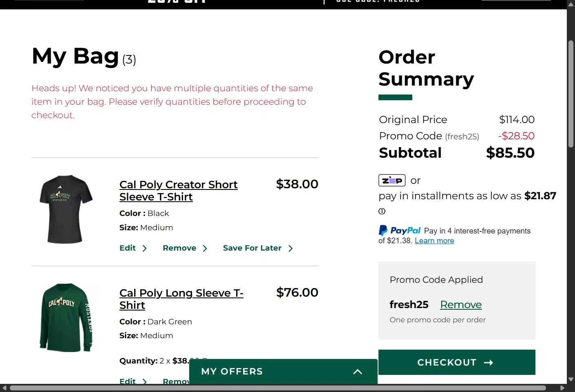Expand the My Offers chevron
Image resolution: width=575 pixels, height=392 pixels.
coord(358,372)
